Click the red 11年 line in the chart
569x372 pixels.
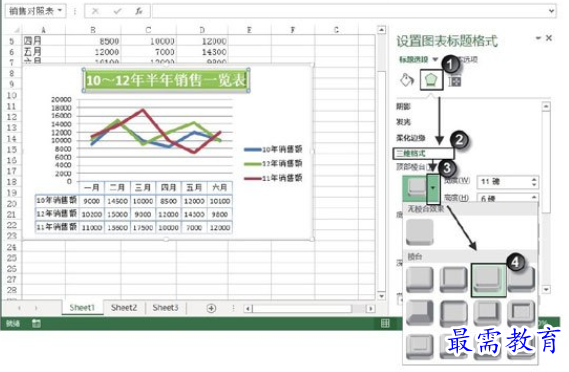coord(143,110)
